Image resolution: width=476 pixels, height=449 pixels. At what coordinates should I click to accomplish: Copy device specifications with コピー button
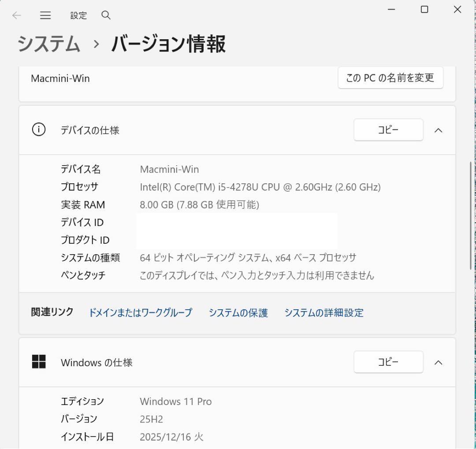pos(388,130)
